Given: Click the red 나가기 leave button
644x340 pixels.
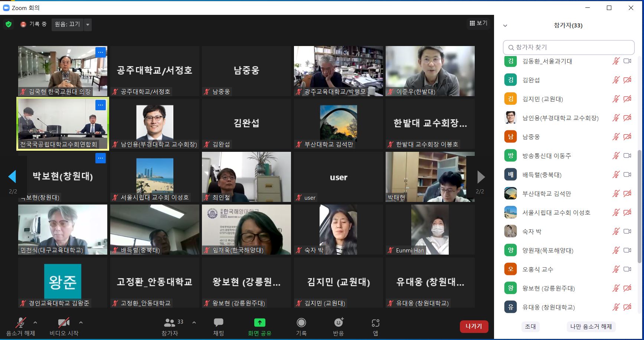Looking at the screenshot, I should (474, 326).
